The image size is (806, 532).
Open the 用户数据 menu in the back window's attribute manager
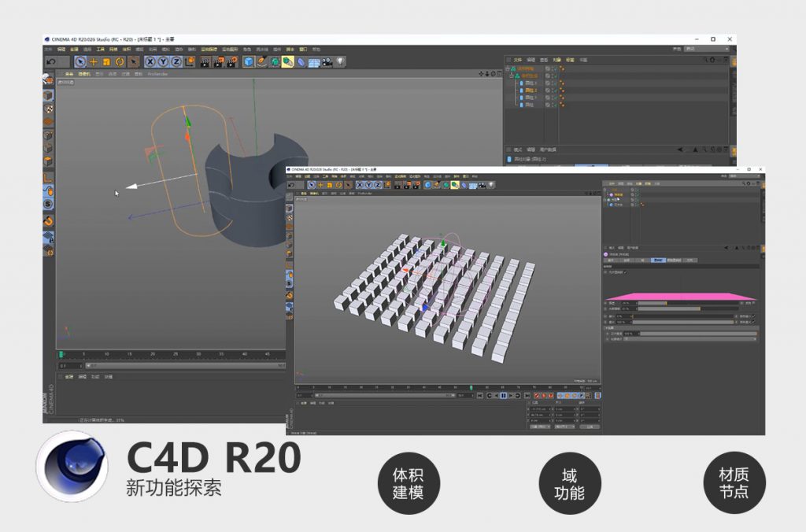(548, 150)
